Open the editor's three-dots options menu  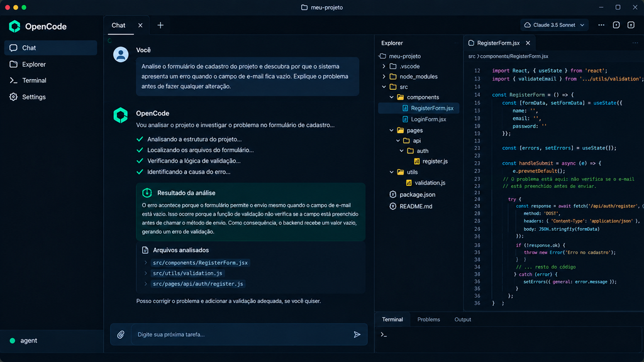(x=635, y=43)
